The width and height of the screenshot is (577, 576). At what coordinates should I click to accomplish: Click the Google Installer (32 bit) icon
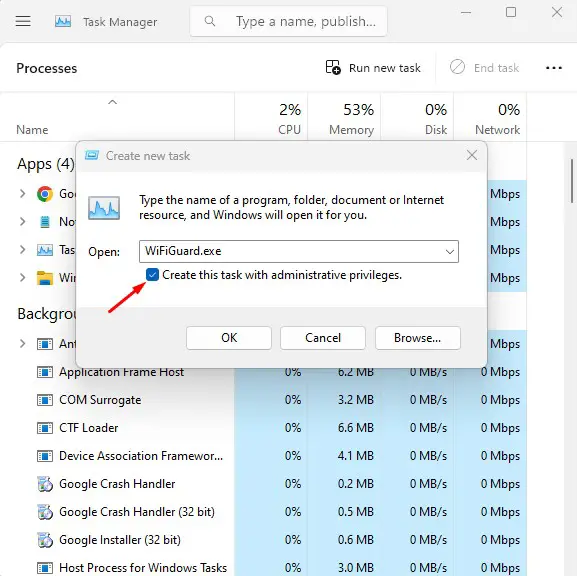(45, 540)
